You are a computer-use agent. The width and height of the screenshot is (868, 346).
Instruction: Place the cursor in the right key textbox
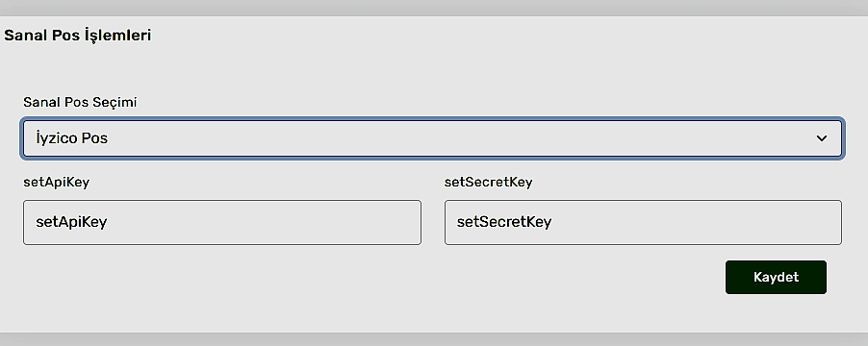(x=643, y=222)
